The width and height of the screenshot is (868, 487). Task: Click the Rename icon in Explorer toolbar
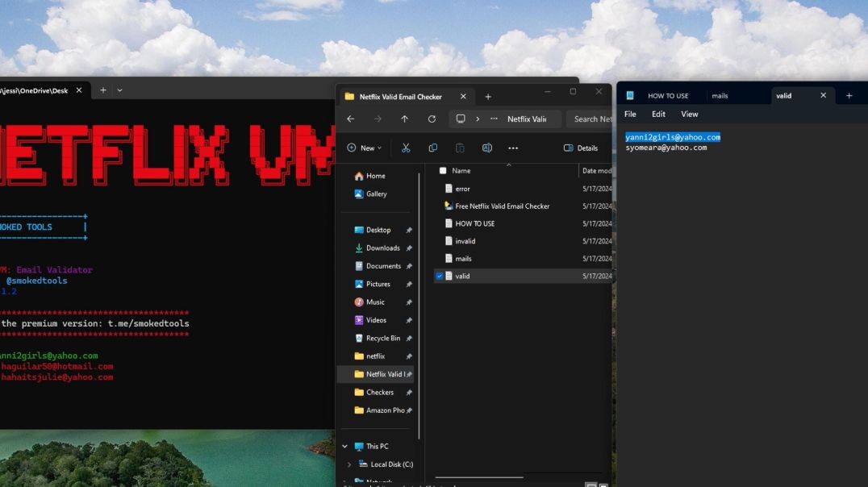pyautogui.click(x=486, y=148)
